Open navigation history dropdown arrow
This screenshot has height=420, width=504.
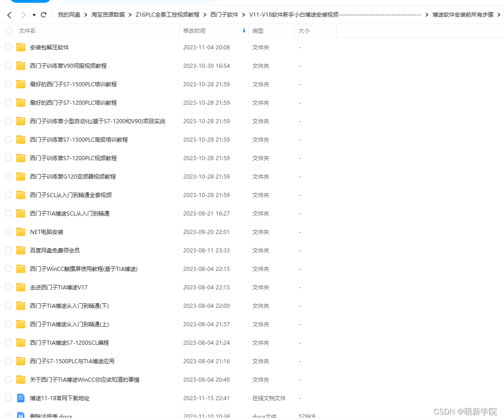(x=34, y=15)
